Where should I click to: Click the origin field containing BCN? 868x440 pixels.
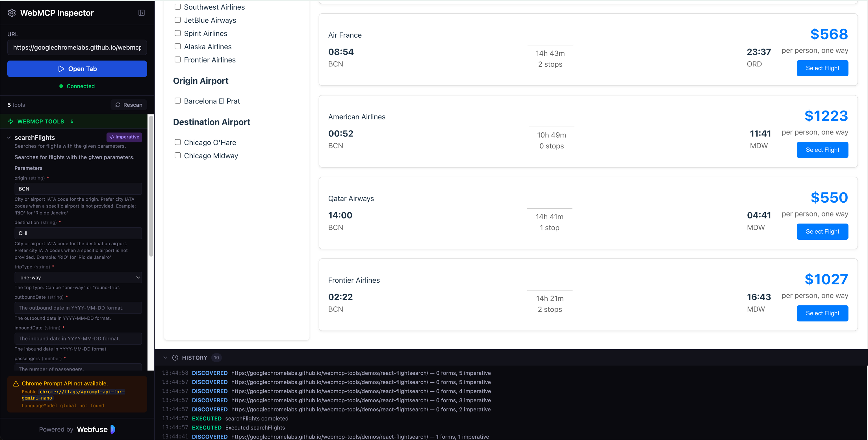(78, 189)
